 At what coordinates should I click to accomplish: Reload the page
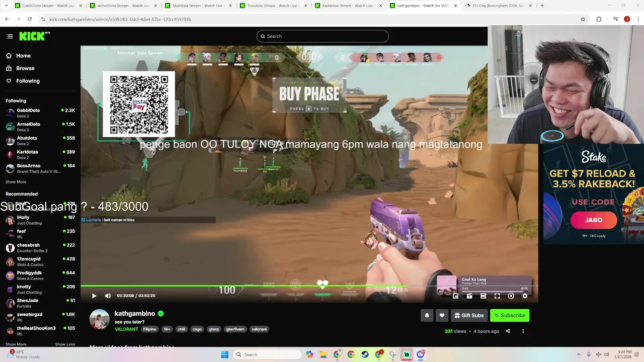30,19
